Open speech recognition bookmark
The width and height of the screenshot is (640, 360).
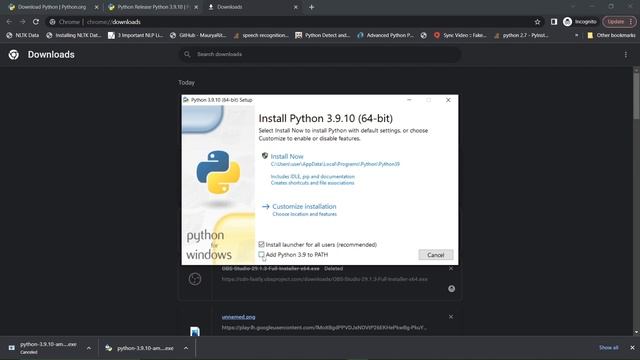pyautogui.click(x=261, y=36)
